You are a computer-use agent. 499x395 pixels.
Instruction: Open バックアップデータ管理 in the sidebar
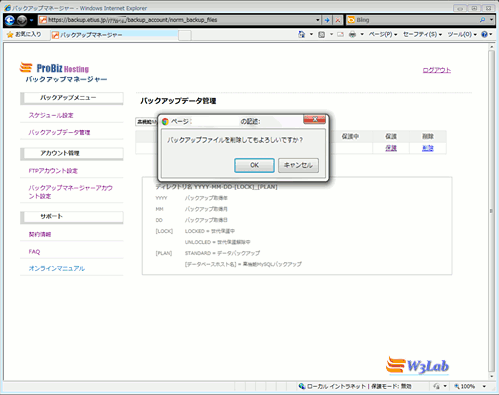pos(59,132)
